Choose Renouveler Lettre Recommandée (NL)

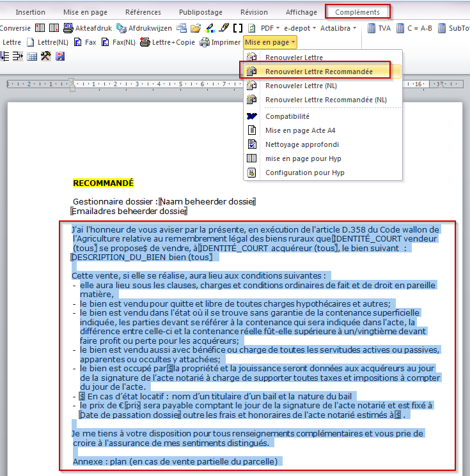pyautogui.click(x=323, y=100)
